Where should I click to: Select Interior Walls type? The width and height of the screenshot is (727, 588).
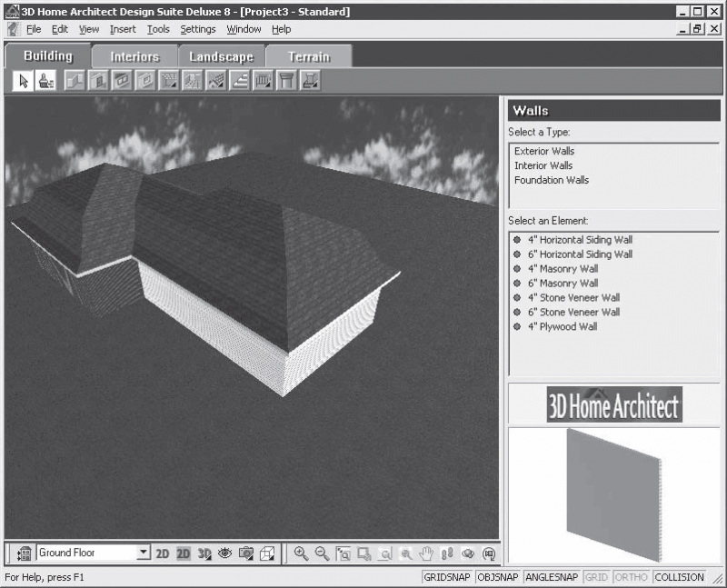(543, 165)
